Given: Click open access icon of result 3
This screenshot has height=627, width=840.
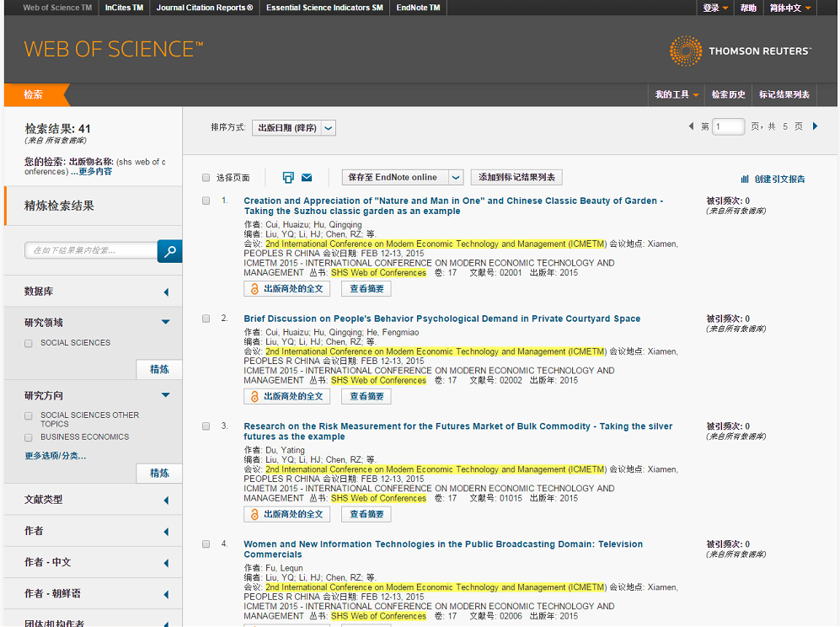Looking at the screenshot, I should [254, 514].
